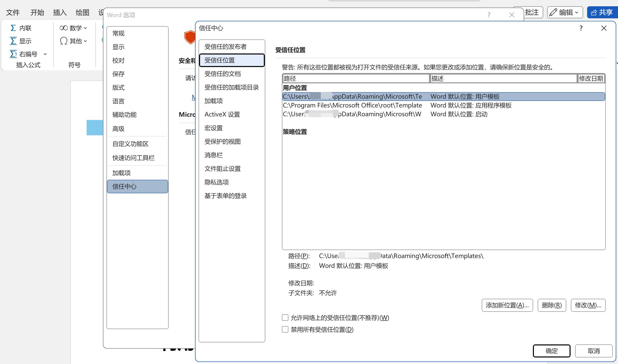Confirm settings with the 确定 button
The width and height of the screenshot is (618, 364).
pos(551,351)
